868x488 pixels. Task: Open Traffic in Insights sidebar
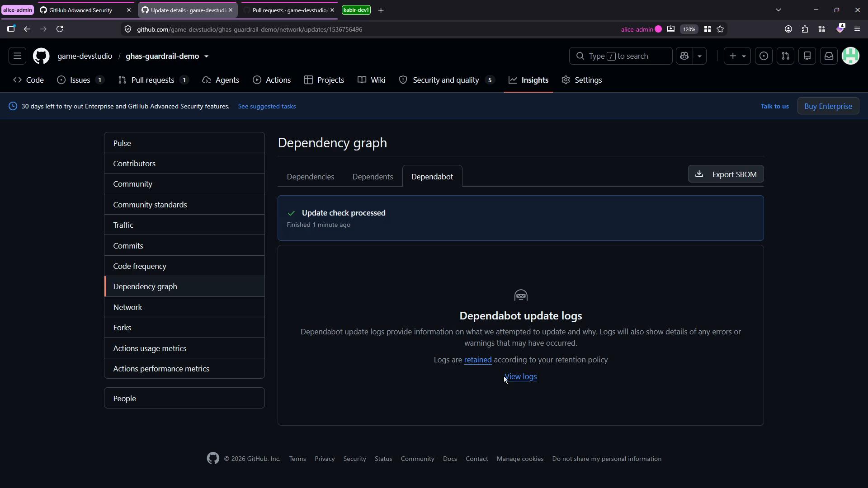coord(184,225)
